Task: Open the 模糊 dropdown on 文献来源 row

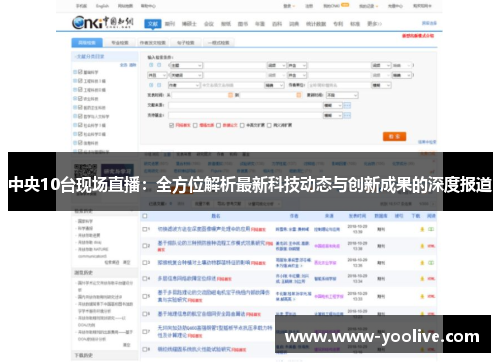Action: [x=333, y=105]
